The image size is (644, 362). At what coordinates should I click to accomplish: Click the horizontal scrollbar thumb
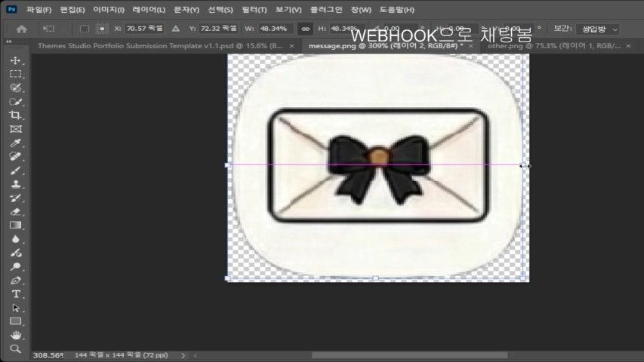(409, 355)
